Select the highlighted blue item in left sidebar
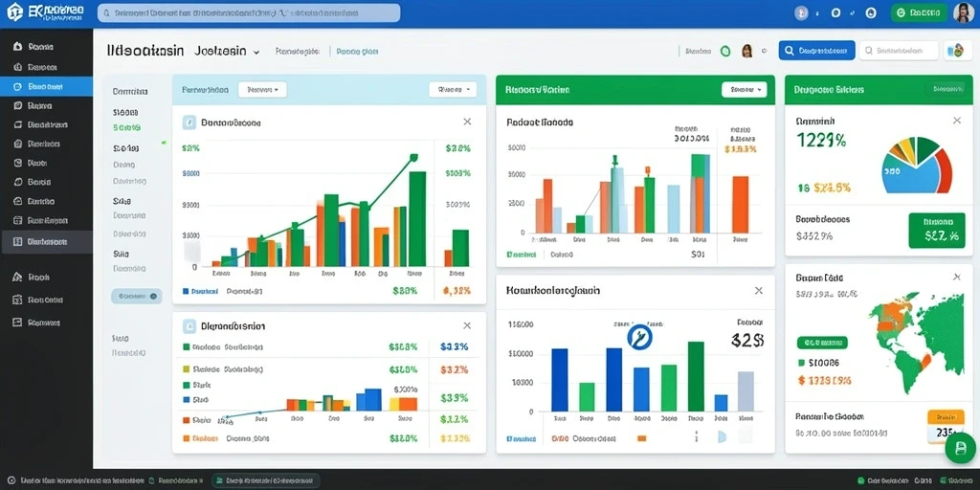This screenshot has height=490, width=980. [x=46, y=87]
